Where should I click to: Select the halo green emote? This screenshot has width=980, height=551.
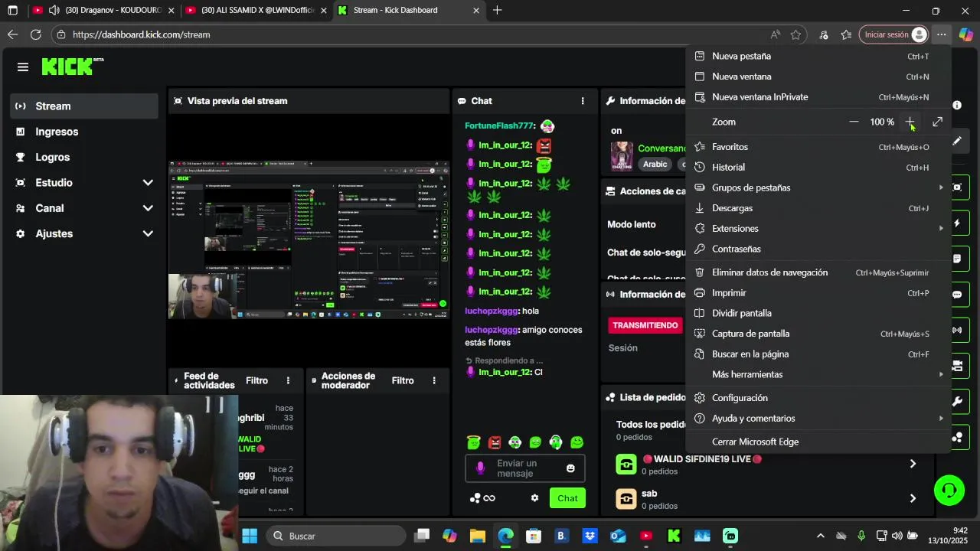(x=473, y=442)
